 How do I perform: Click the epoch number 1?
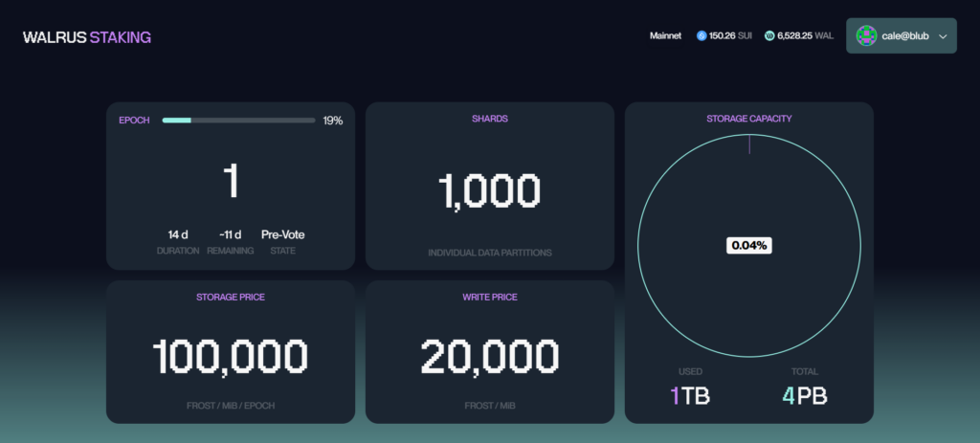coord(231,182)
